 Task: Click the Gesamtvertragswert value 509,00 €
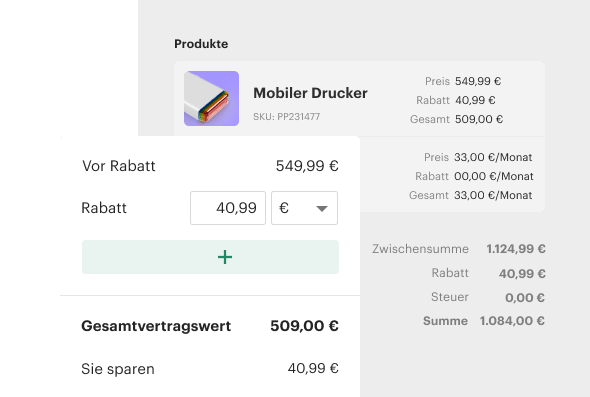point(304,326)
